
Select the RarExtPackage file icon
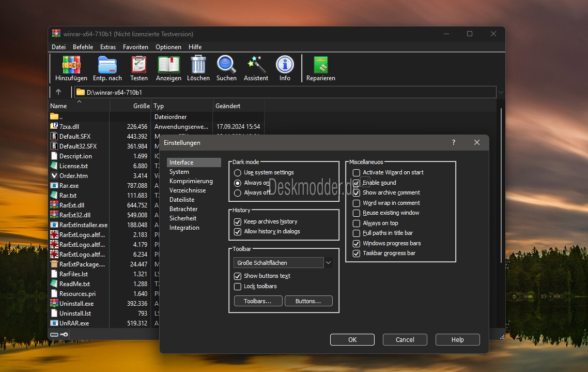coord(54,264)
